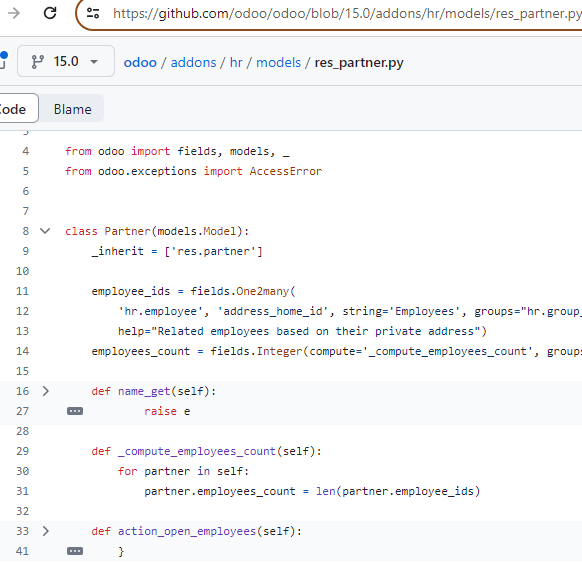Collapse the Partner class at line 8
Screen dimensions: 582x563
click(x=45, y=231)
